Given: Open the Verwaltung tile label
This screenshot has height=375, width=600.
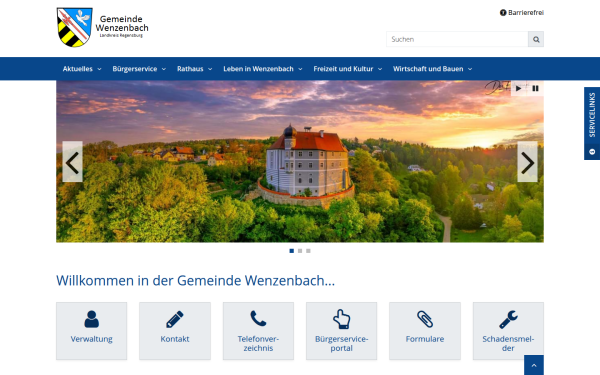Looking at the screenshot, I should (x=91, y=339).
